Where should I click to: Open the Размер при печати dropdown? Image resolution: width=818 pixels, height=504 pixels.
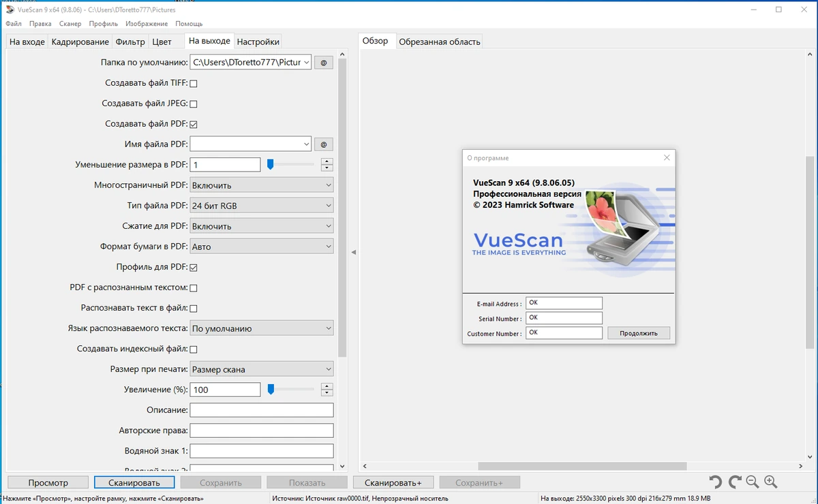click(x=262, y=369)
